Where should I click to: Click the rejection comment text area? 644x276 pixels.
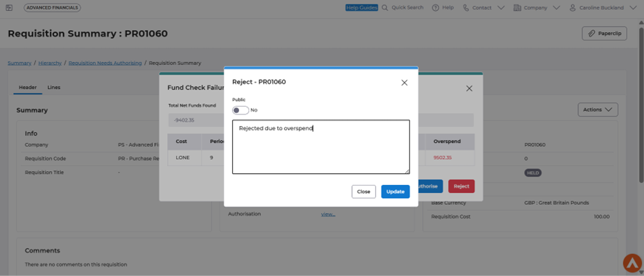(321, 147)
